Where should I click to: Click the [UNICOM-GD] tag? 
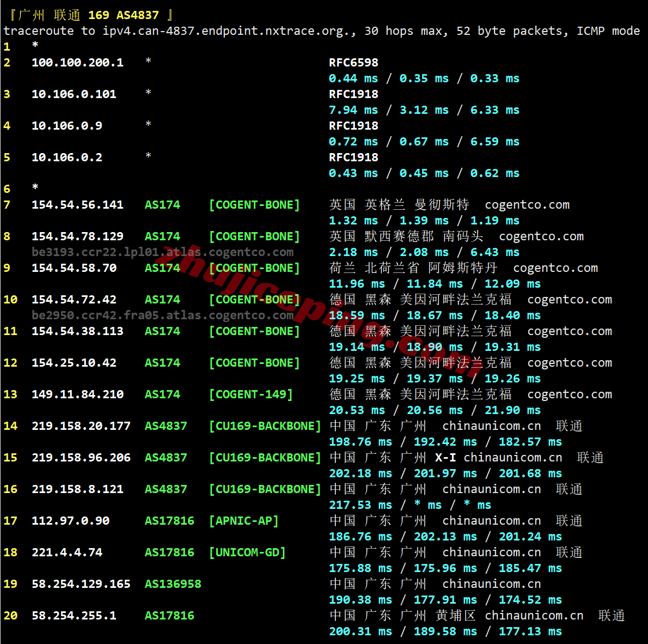248,552
